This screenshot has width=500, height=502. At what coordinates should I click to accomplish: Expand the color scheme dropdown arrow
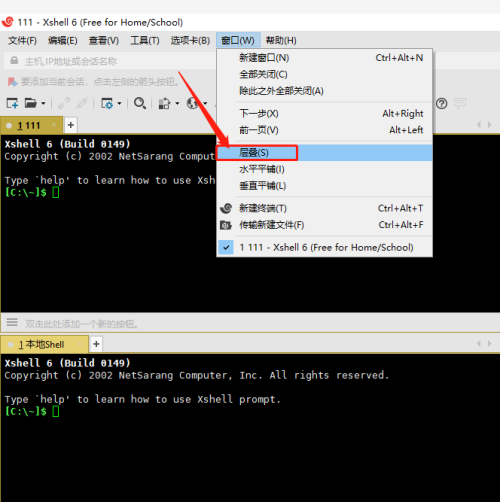177,104
